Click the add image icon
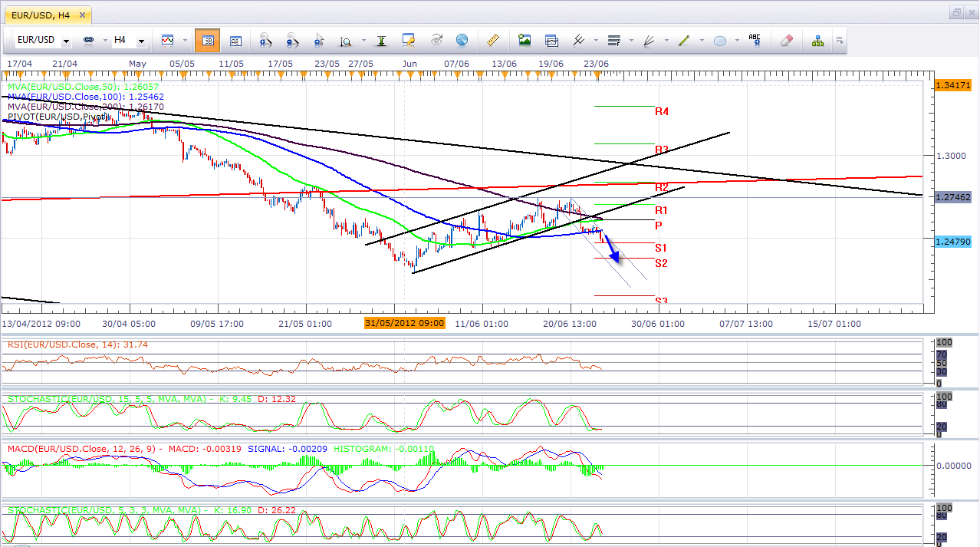Image resolution: width=980 pixels, height=547 pixels. tap(525, 40)
